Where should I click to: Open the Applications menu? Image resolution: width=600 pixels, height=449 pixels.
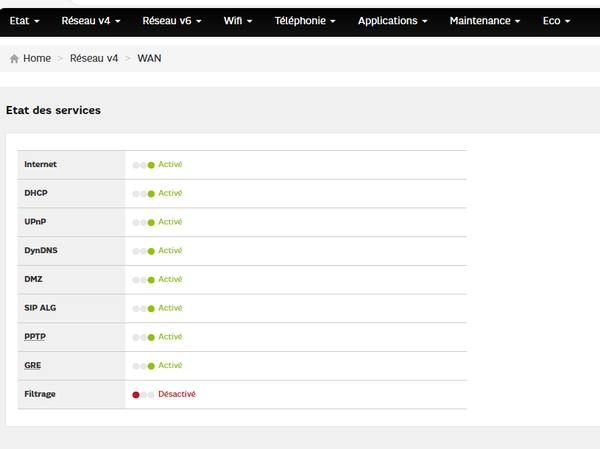(393, 21)
